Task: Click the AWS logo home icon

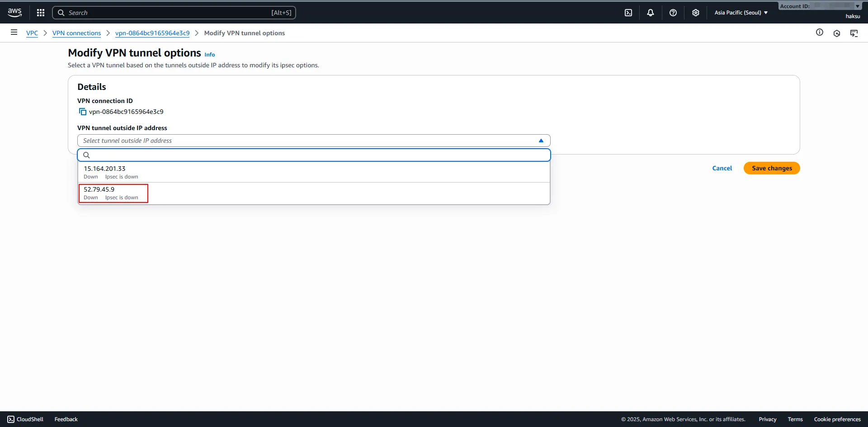Action: tap(15, 13)
